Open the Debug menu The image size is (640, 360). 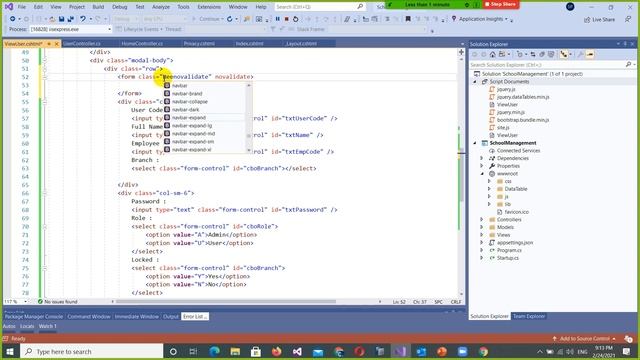120,7
